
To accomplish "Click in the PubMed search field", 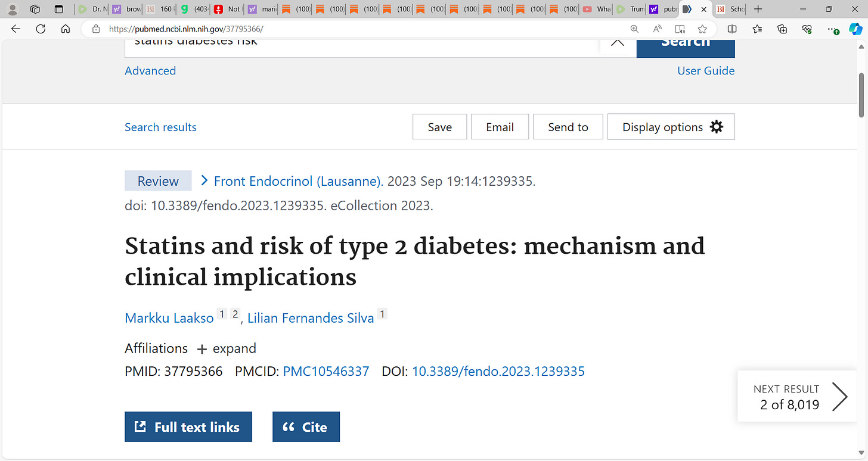I will click(358, 43).
